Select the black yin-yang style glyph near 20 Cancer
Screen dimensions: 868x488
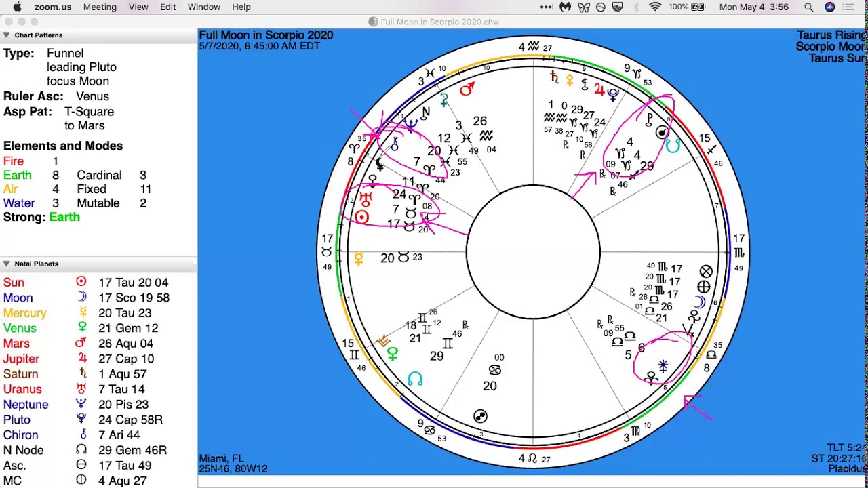click(480, 416)
